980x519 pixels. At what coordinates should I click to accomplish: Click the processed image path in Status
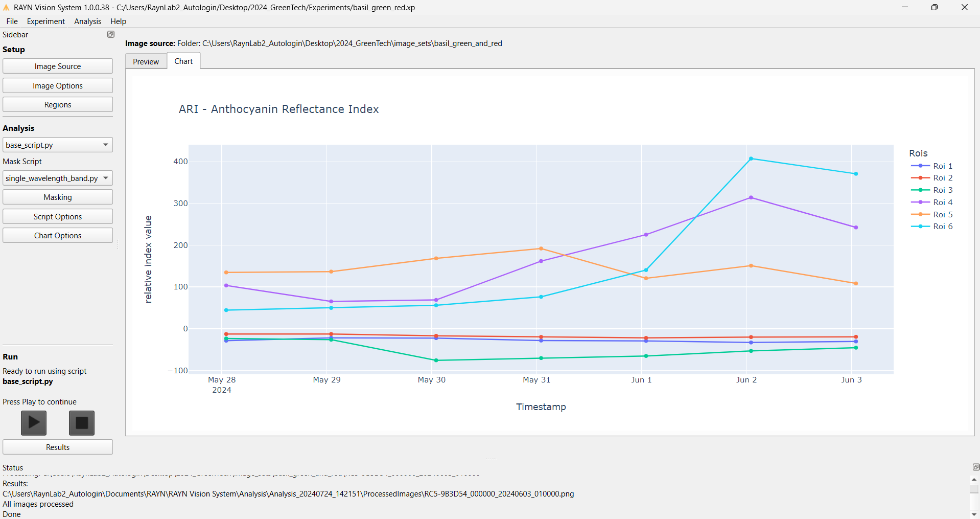pos(288,494)
